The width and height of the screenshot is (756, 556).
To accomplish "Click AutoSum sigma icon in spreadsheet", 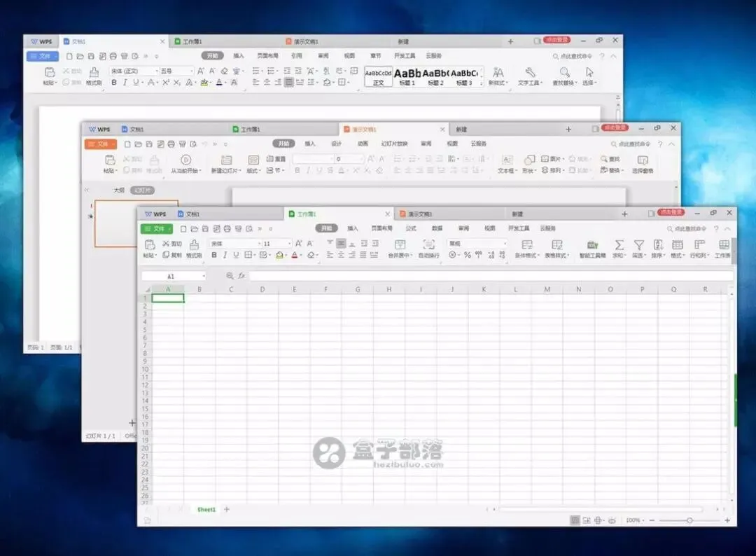I will point(619,245).
